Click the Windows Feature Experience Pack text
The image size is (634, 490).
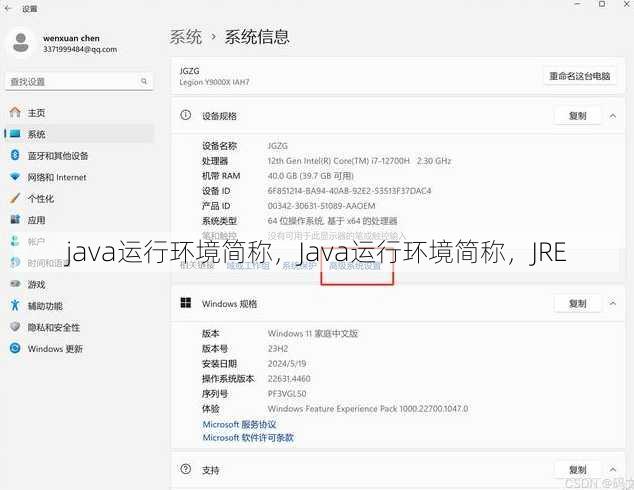coord(368,409)
